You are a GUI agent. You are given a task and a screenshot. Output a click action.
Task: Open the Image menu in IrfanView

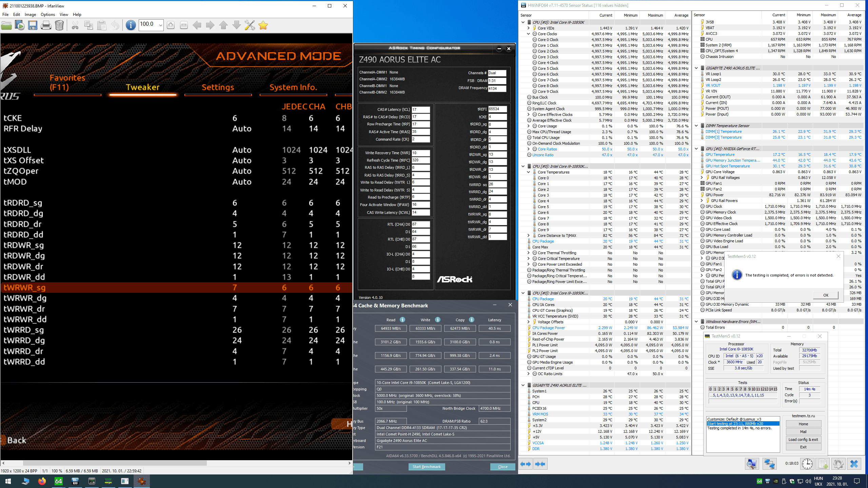point(30,15)
